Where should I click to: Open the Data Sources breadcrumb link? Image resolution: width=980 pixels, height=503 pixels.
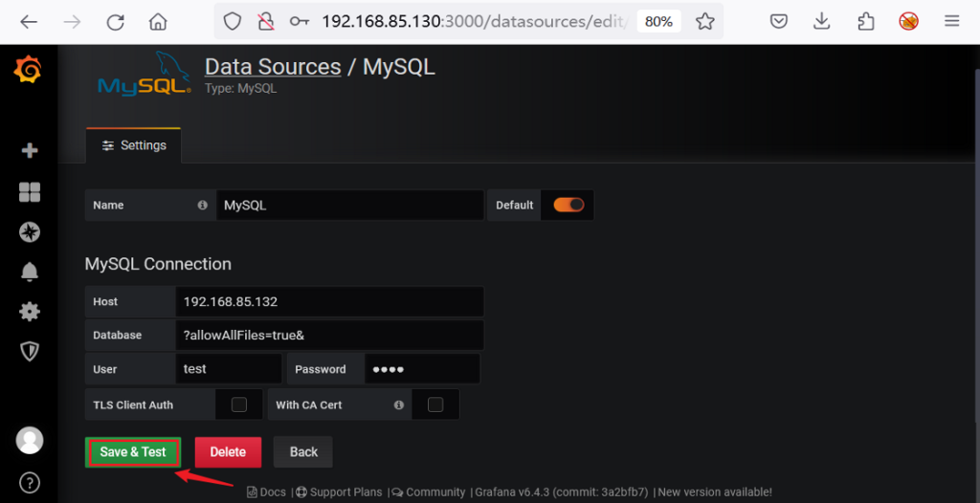pyautogui.click(x=273, y=66)
